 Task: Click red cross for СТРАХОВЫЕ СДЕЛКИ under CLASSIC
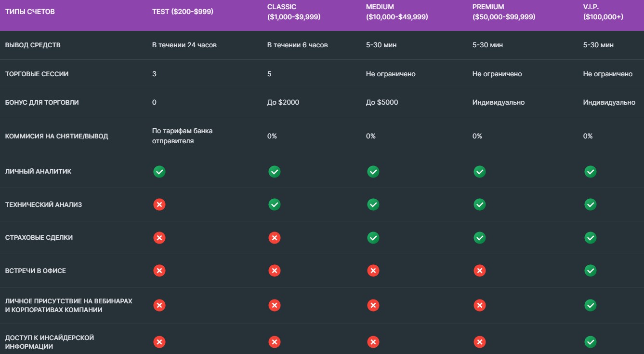(275, 237)
